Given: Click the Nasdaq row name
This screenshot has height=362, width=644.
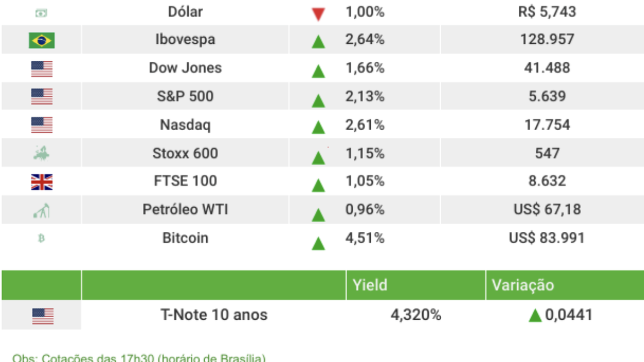Looking at the screenshot, I should pos(185,124).
